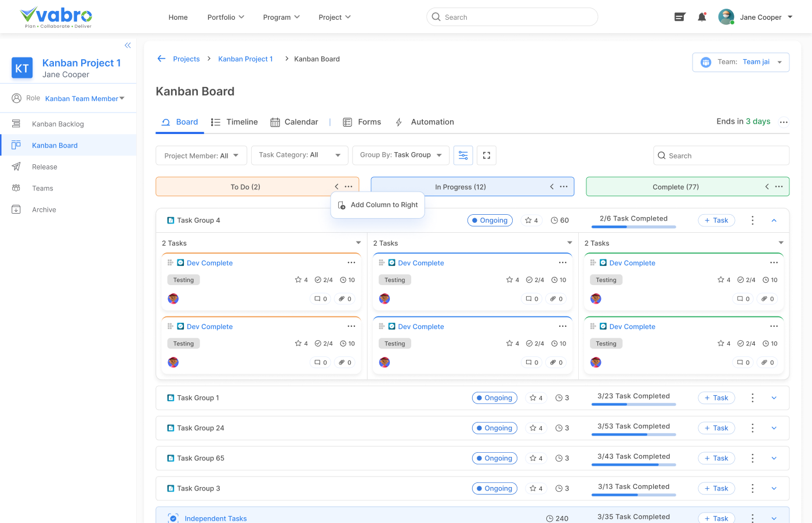Click Task Group 65 completion progress bar
Viewport: 812px width, 523px height.
pos(634,464)
